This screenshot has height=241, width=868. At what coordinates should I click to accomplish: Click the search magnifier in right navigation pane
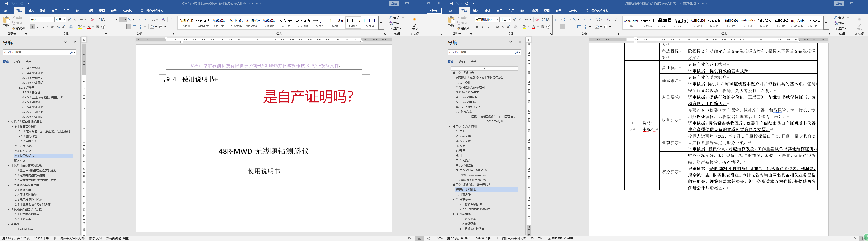pyautogui.click(x=516, y=52)
